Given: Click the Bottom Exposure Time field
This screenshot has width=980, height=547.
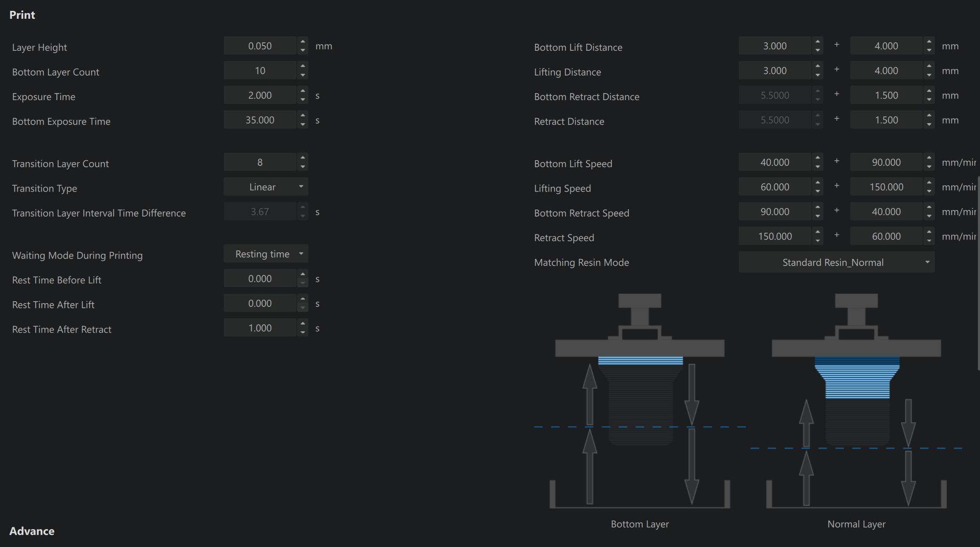Looking at the screenshot, I should pyautogui.click(x=260, y=120).
